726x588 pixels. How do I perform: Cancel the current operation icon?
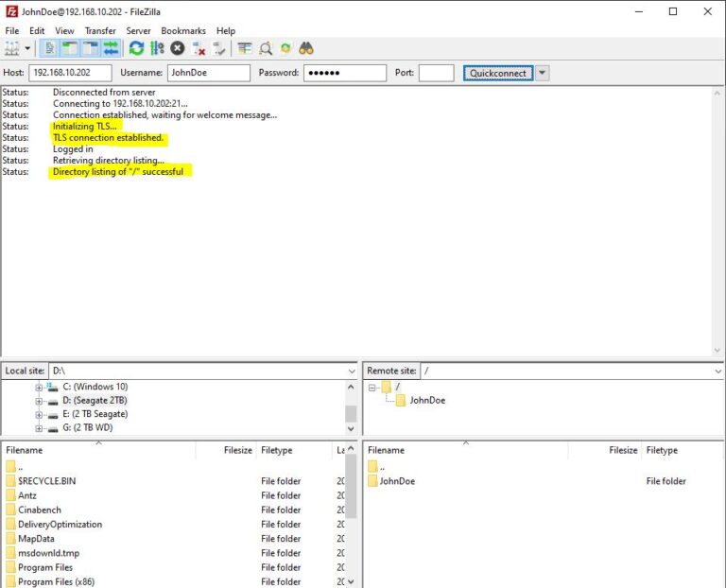178,48
